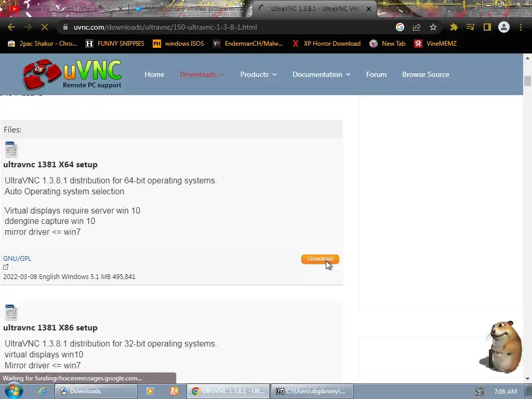Open the Windows Start button
Viewport: 532px width, 399px height.
pyautogui.click(x=13, y=391)
